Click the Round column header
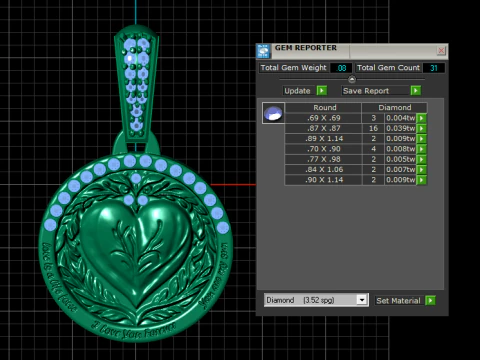The height and width of the screenshot is (360, 480). coord(324,108)
